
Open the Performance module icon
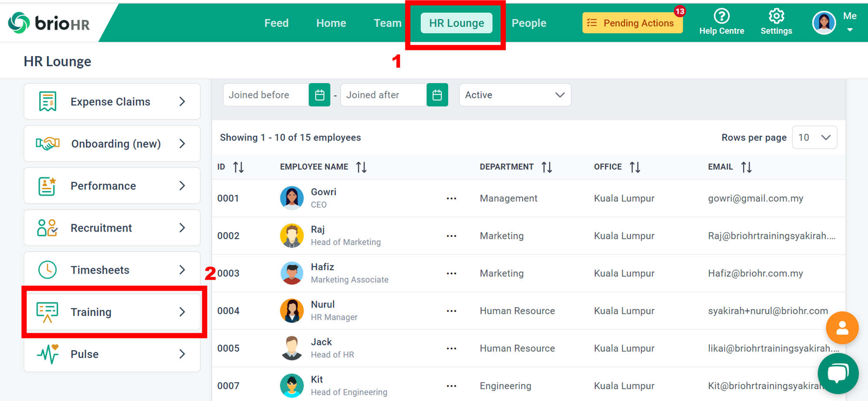48,186
